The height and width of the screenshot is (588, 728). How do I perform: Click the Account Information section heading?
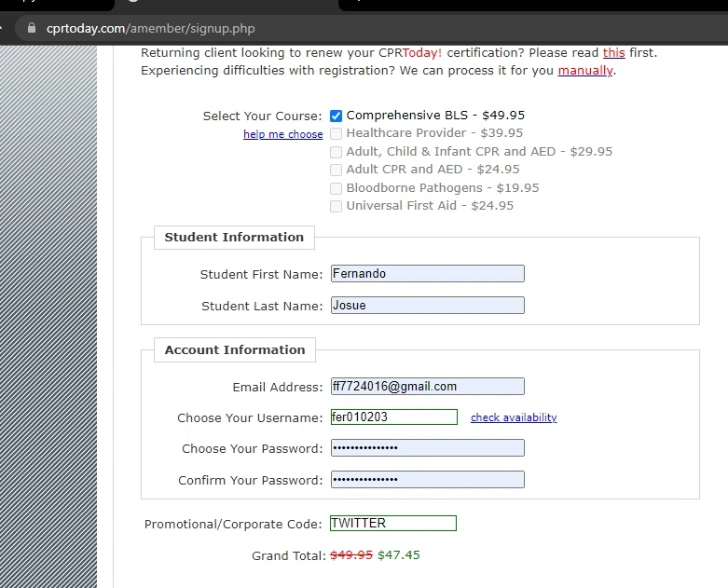[x=235, y=350]
